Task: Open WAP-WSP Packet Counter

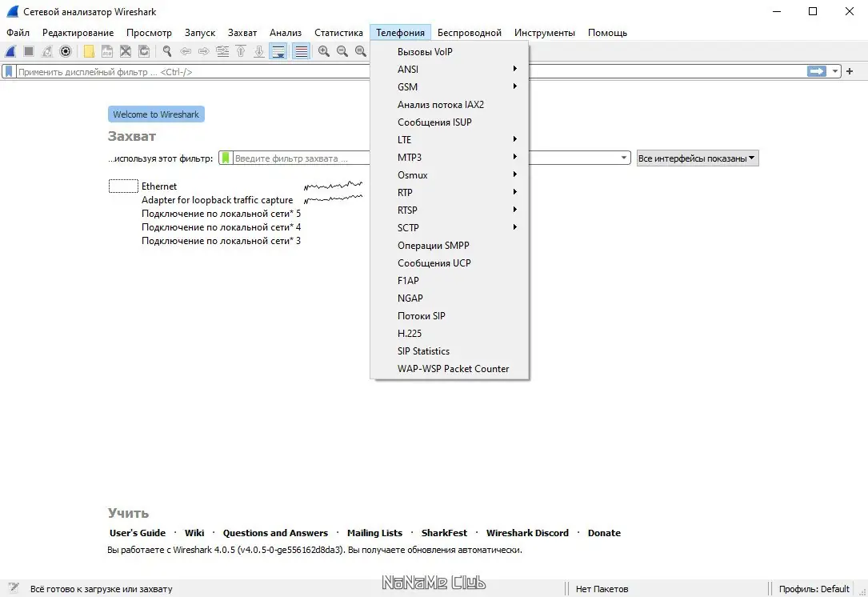Action: [x=450, y=369]
